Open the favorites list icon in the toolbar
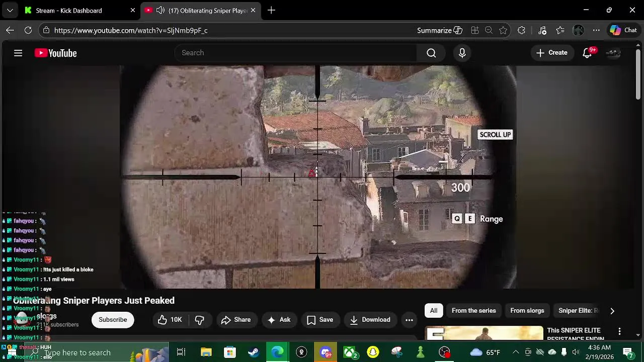 click(x=560, y=30)
